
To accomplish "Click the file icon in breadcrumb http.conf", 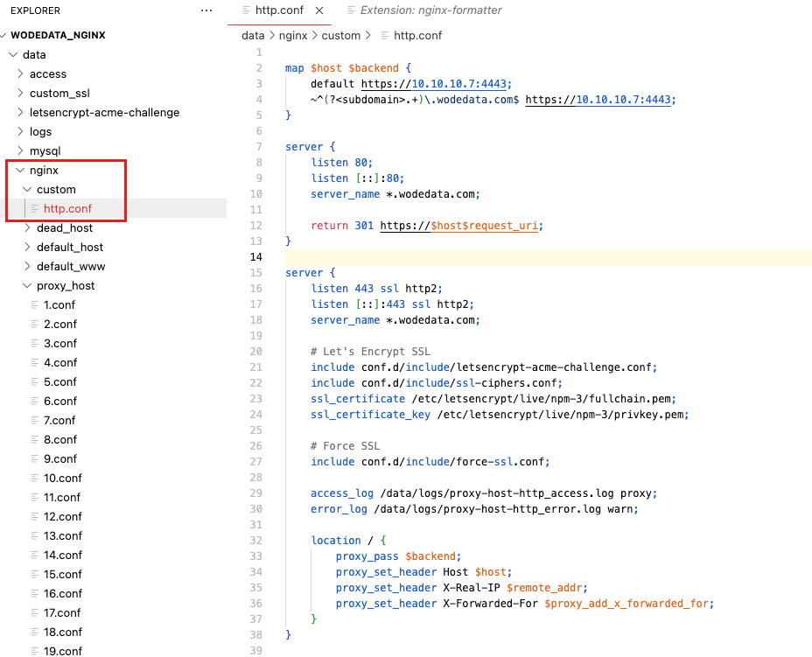I will (x=385, y=36).
